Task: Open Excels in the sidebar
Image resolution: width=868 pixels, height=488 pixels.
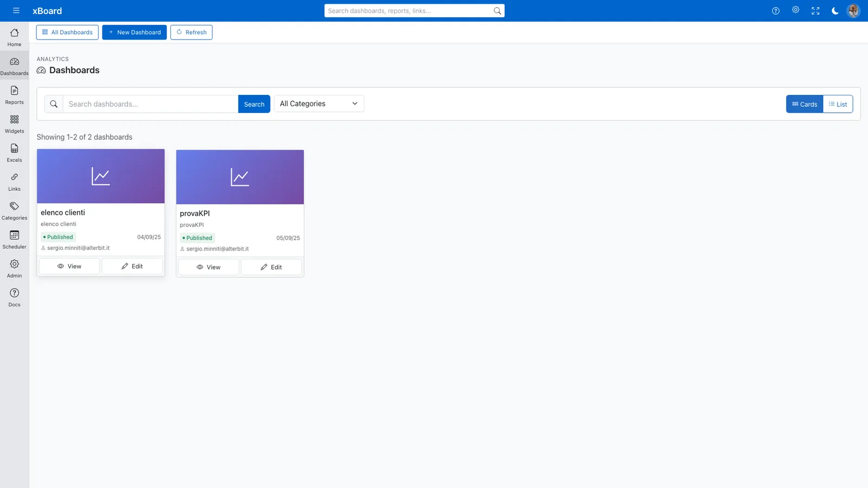Action: click(x=15, y=152)
